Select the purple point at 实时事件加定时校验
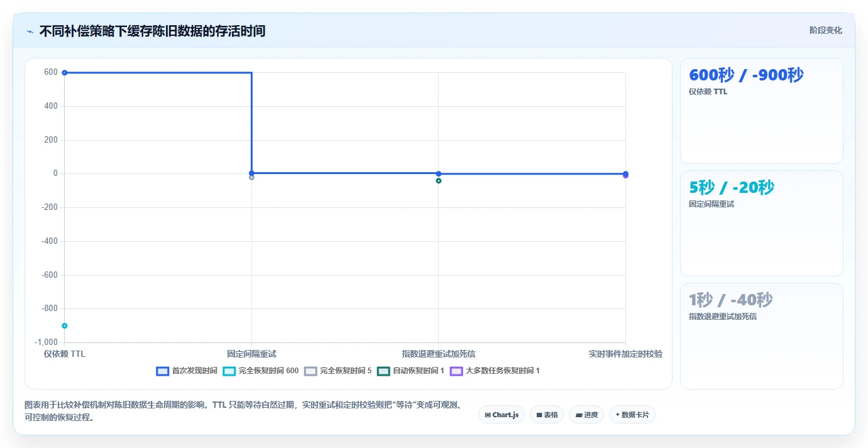 point(625,176)
